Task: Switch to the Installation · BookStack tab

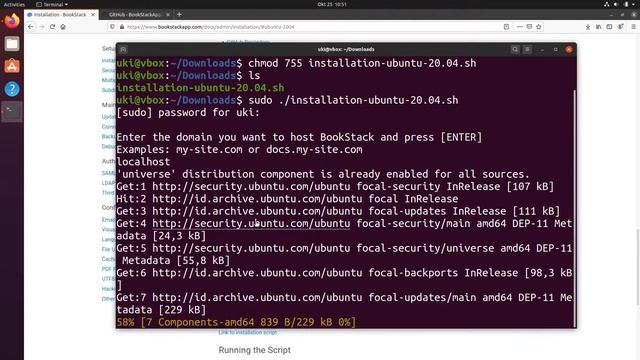Action: [60, 14]
